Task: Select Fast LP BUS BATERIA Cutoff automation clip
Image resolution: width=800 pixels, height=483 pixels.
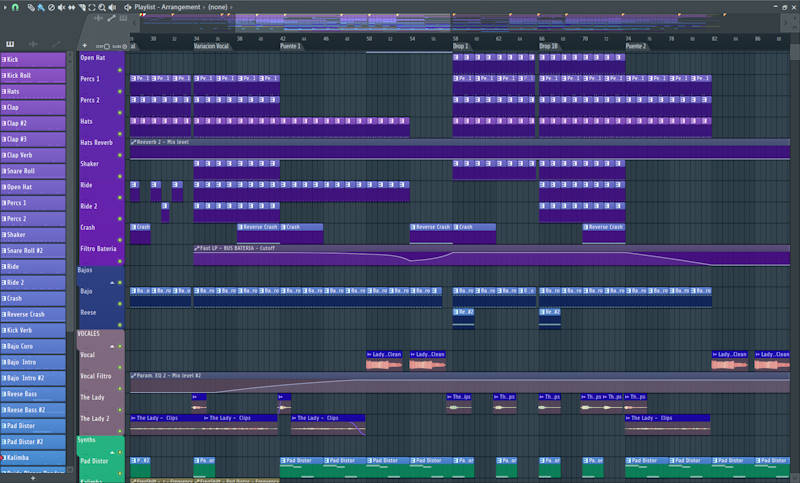Action: pos(492,255)
